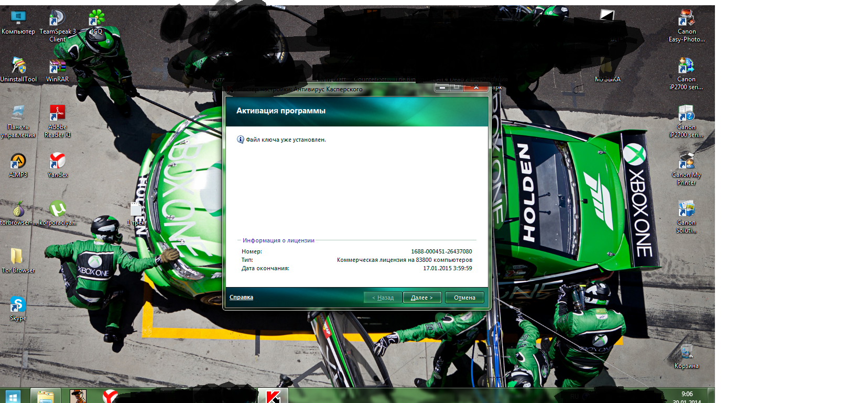Screen dimensions: 868x403
Task: Click the disabled Назад button
Action: [383, 298]
